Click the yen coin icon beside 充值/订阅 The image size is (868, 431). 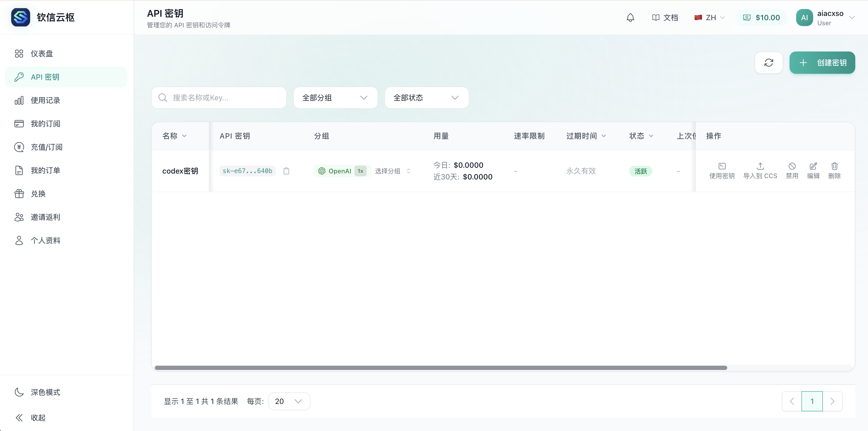pyautogui.click(x=19, y=147)
